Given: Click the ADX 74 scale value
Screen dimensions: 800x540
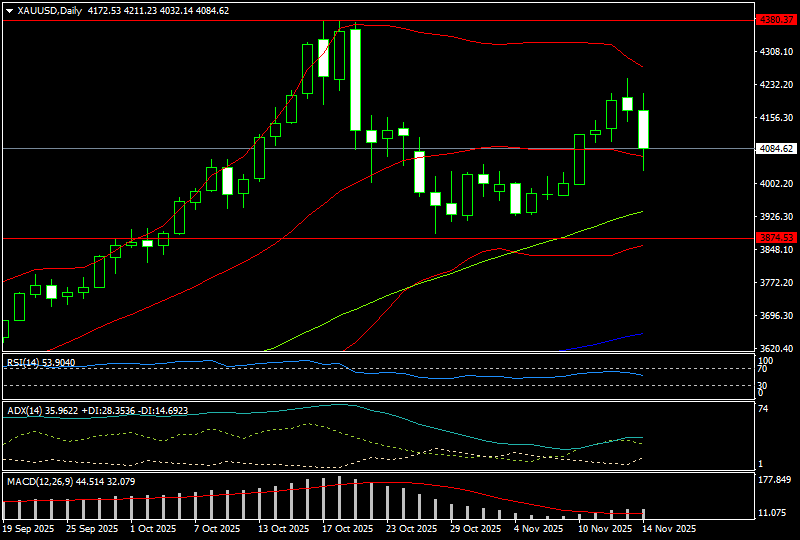Looking at the screenshot, I should [762, 409].
